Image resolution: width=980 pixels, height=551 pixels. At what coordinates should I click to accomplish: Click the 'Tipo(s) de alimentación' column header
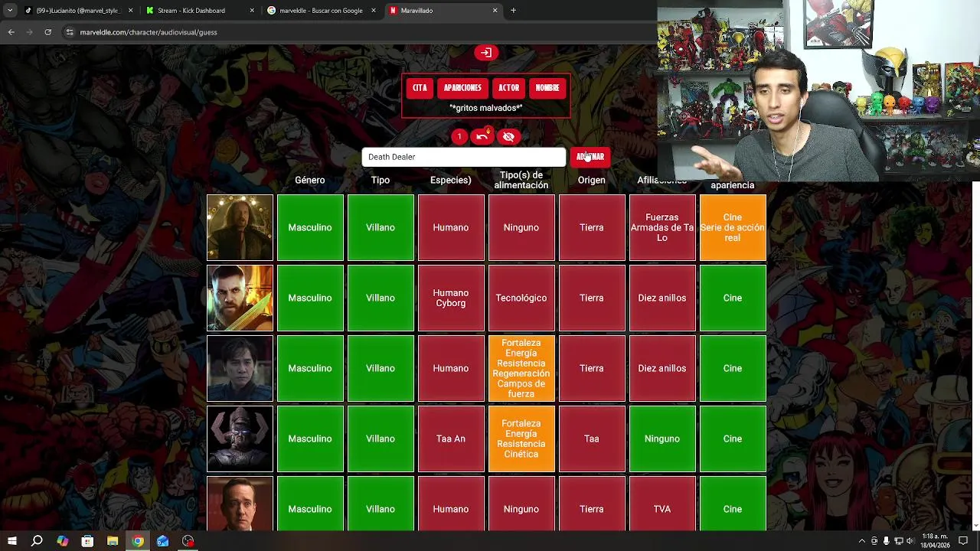point(521,180)
